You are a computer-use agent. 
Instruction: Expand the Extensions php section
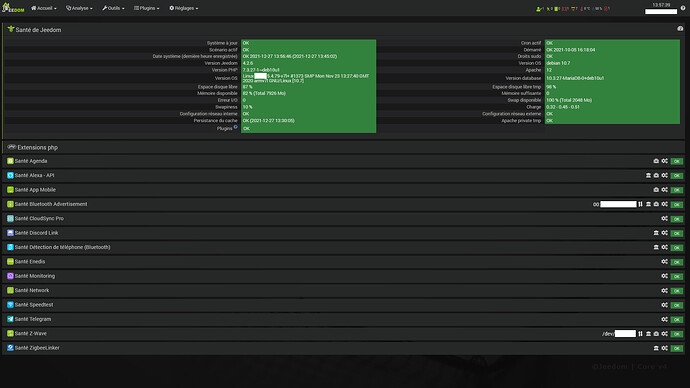pyautogui.click(x=343, y=147)
